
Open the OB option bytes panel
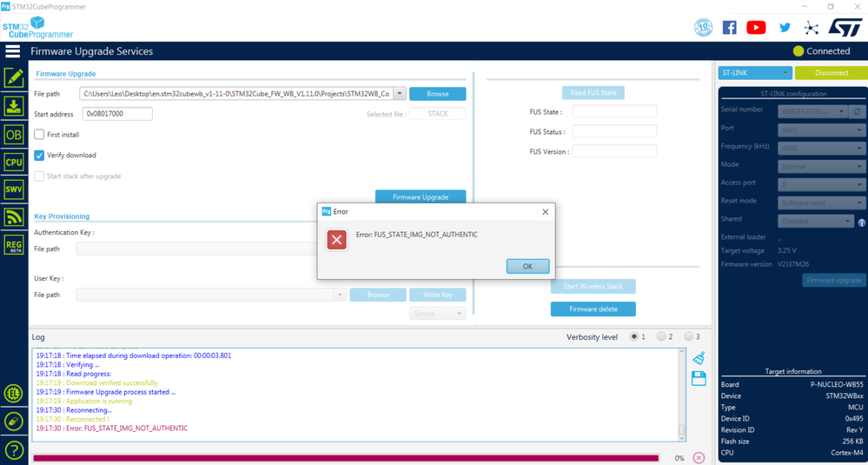(x=13, y=134)
